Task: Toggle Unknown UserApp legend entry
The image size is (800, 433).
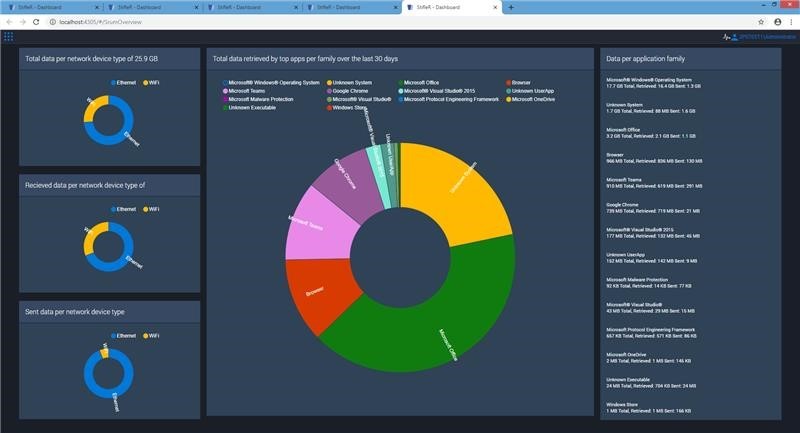Action: [x=530, y=91]
